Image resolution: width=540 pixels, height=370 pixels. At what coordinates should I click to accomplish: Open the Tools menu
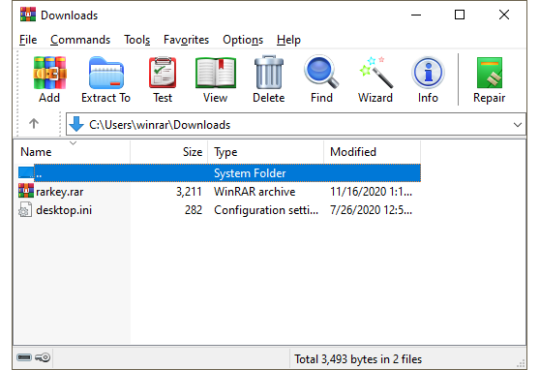(x=137, y=40)
